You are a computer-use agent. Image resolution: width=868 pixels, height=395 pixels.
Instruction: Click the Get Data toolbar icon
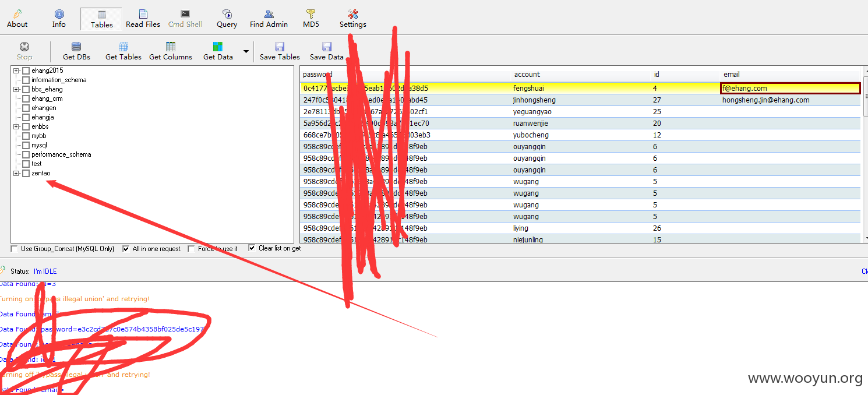click(218, 47)
